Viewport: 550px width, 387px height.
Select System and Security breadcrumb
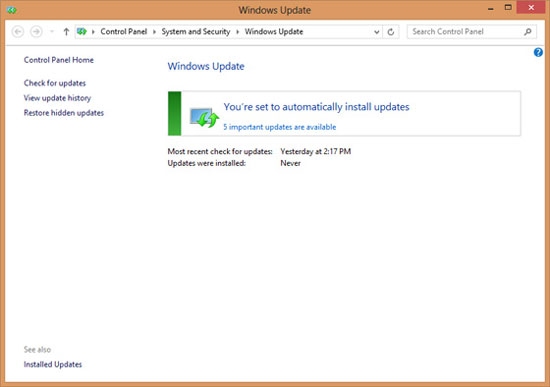(x=196, y=32)
